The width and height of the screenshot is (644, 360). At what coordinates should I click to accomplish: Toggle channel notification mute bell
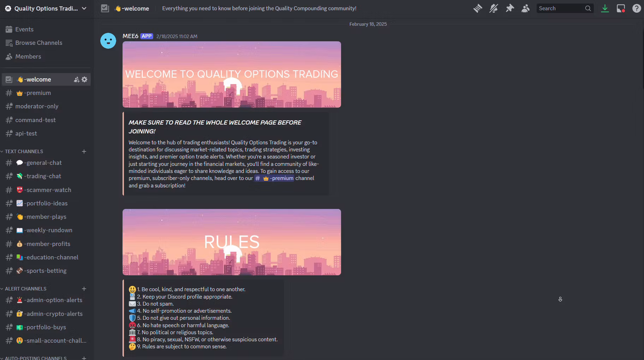tap(494, 8)
